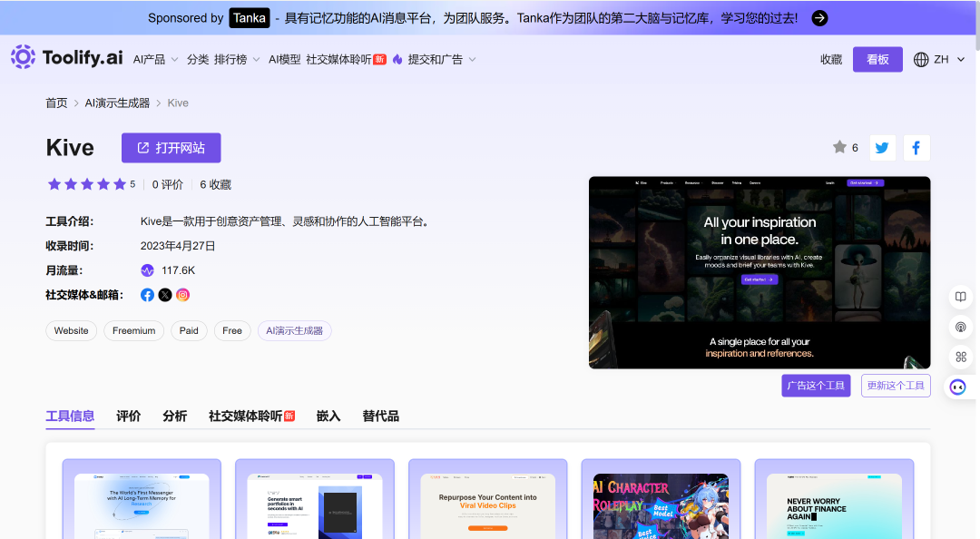Click the monthly traffic icon next to 117.6K

pyautogui.click(x=148, y=270)
